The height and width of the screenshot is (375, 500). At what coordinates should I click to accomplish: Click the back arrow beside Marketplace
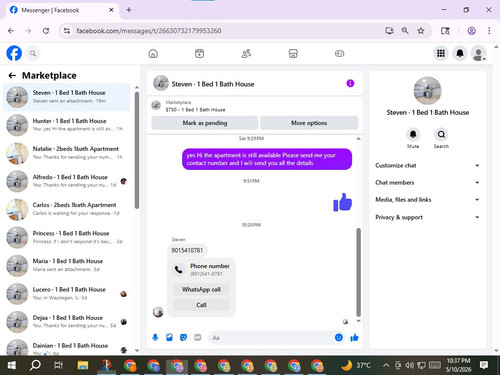(12, 76)
